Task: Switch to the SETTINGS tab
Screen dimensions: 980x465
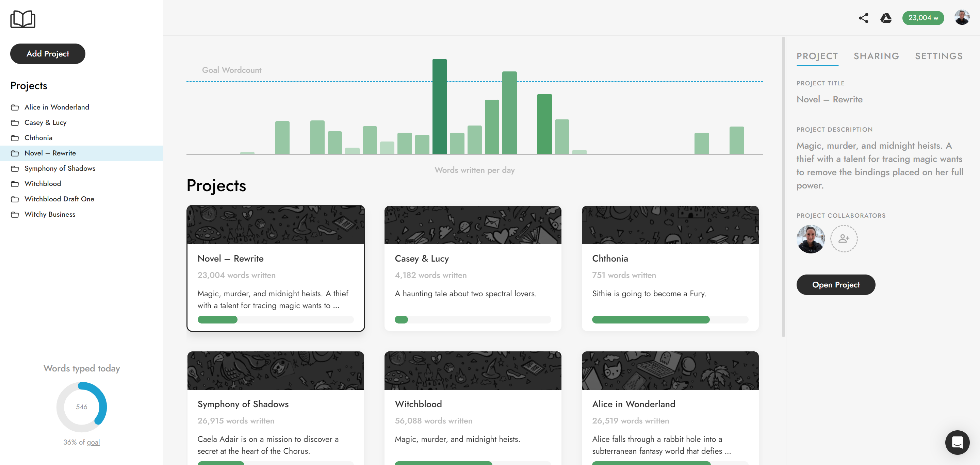Action: [939, 56]
